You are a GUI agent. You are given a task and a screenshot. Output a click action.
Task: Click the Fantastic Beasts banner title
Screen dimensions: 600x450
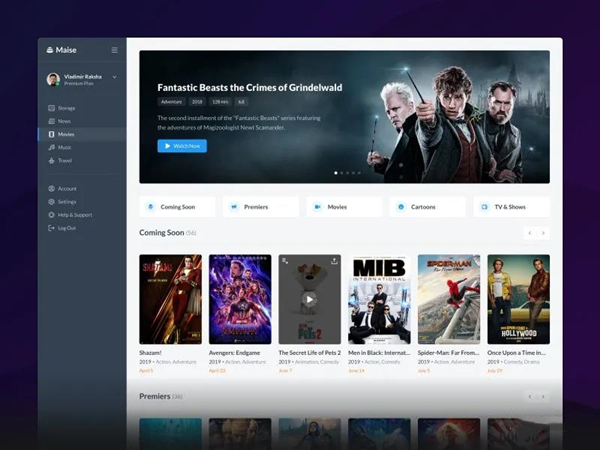[x=250, y=88]
